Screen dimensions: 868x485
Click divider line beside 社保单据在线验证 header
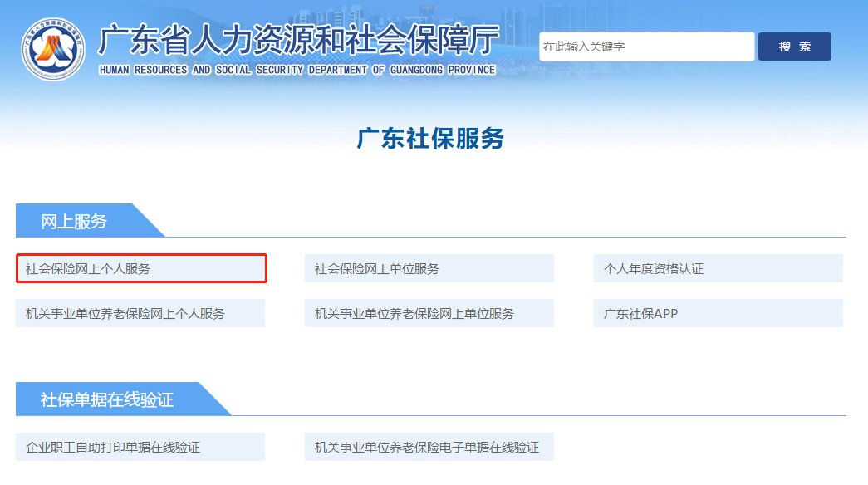540,415
